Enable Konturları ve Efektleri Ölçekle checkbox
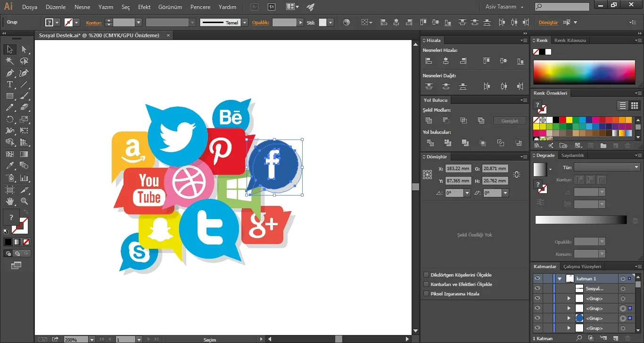644x343 pixels. 426,284
